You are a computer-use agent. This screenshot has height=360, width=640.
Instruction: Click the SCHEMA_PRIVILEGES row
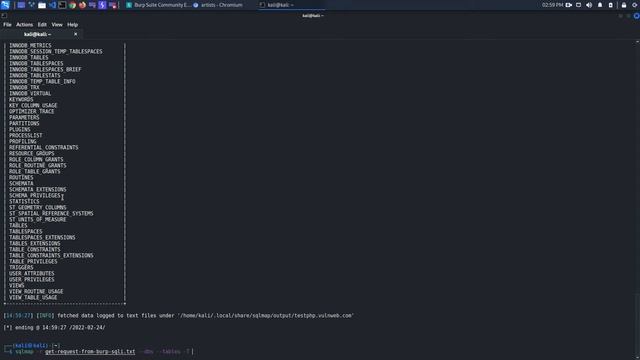tap(35, 196)
